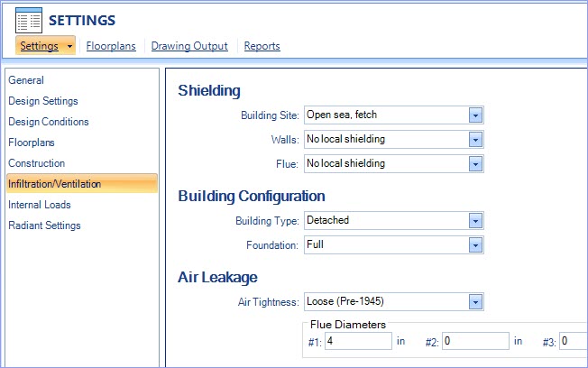Expand the Building Site dropdown arrow

point(475,115)
